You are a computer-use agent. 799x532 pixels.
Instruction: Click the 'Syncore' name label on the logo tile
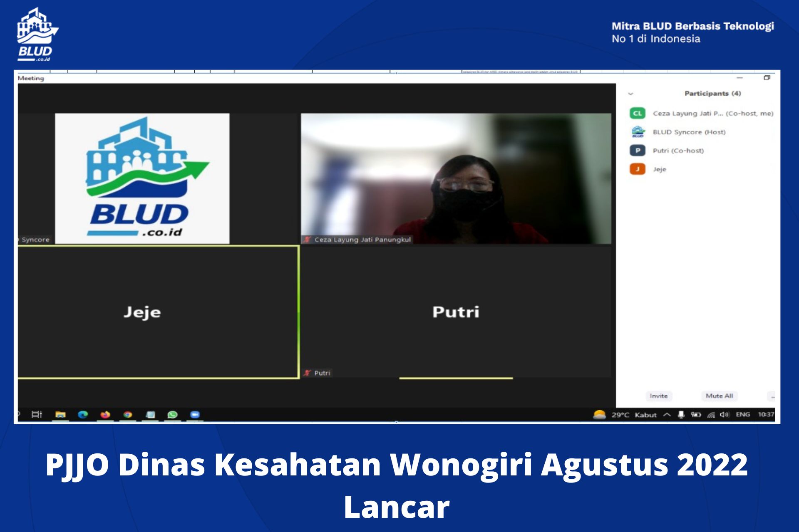(x=35, y=240)
